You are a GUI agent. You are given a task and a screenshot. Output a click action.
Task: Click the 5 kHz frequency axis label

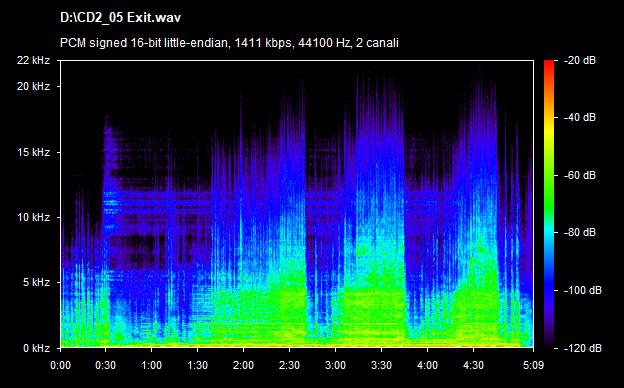[36, 282]
